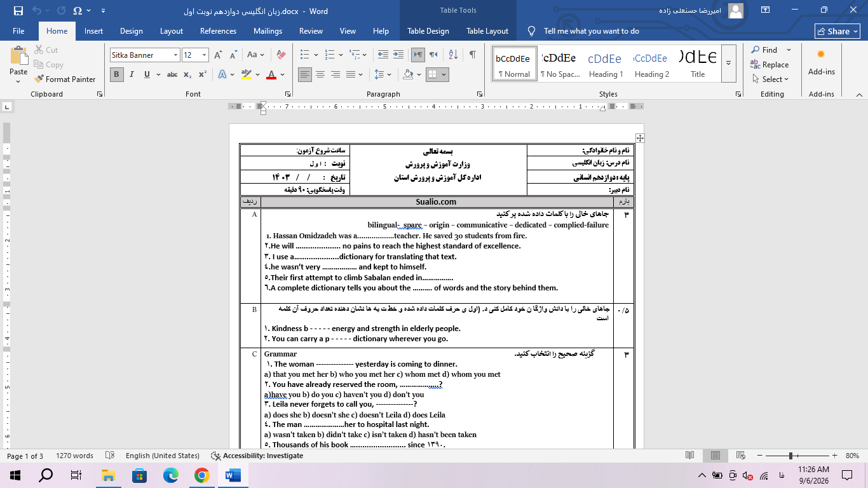Toggle left-to-right text direction
This screenshot has width=868, height=488.
pos(418,55)
